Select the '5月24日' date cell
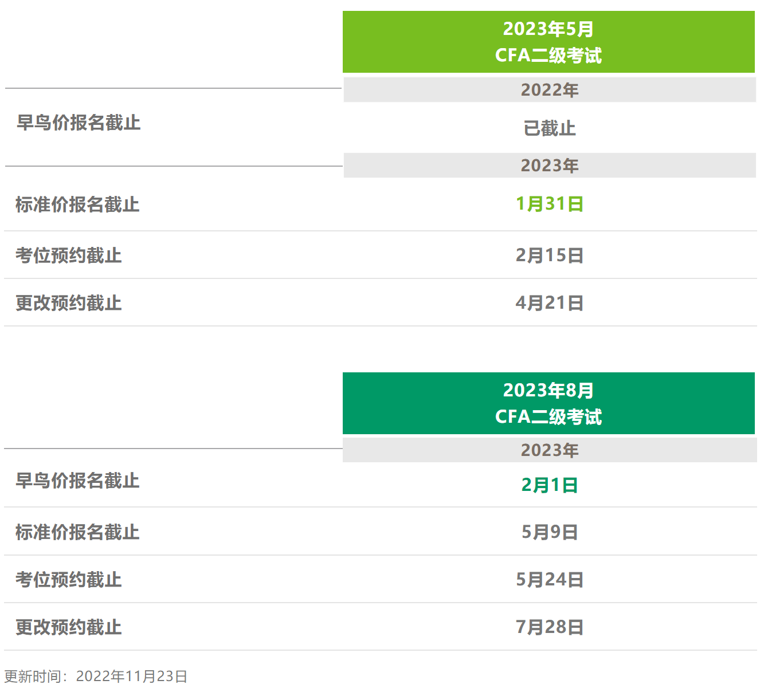The image size is (768, 700). click(x=550, y=580)
